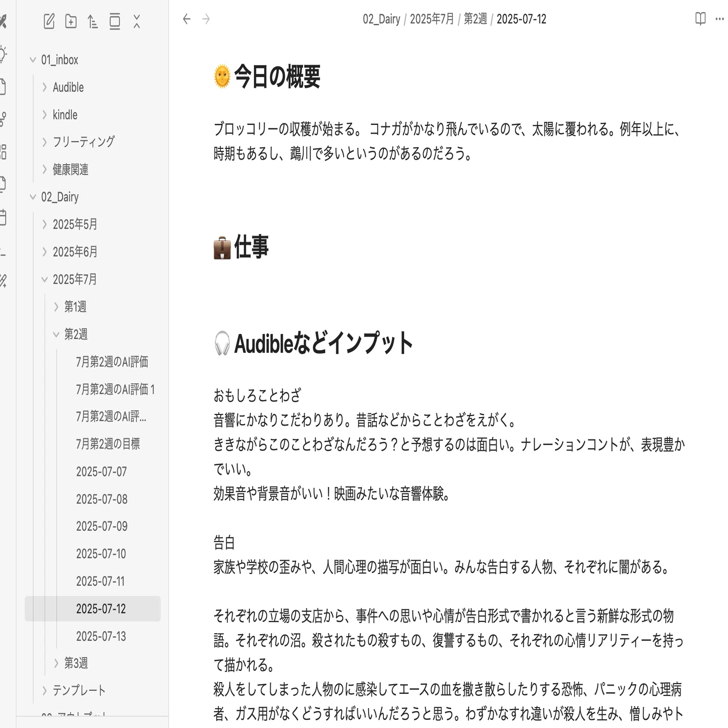Click the 02_Dairy breadcrumb in the header
Image resolution: width=728 pixels, height=728 pixels.
click(x=381, y=19)
